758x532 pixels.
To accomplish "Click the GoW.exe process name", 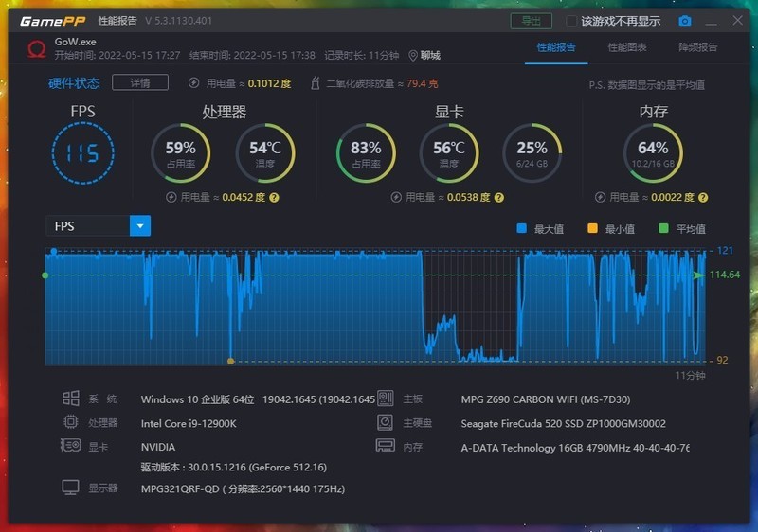I will pos(75,42).
